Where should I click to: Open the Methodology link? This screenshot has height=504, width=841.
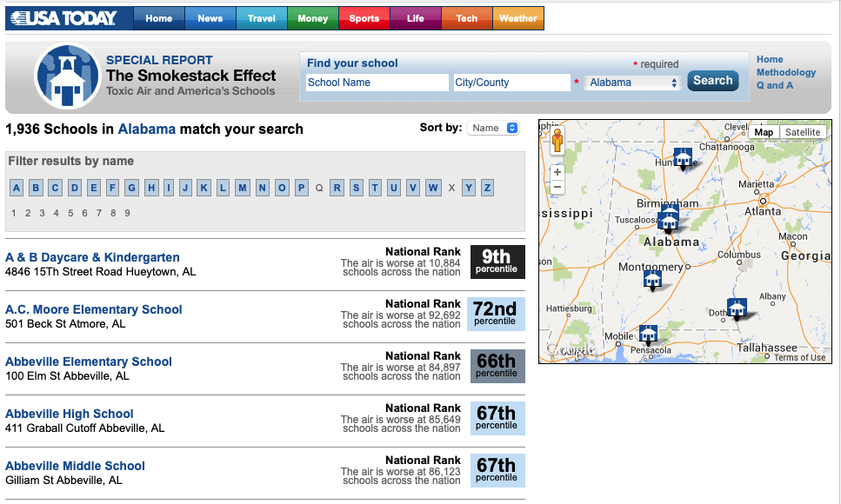click(785, 72)
